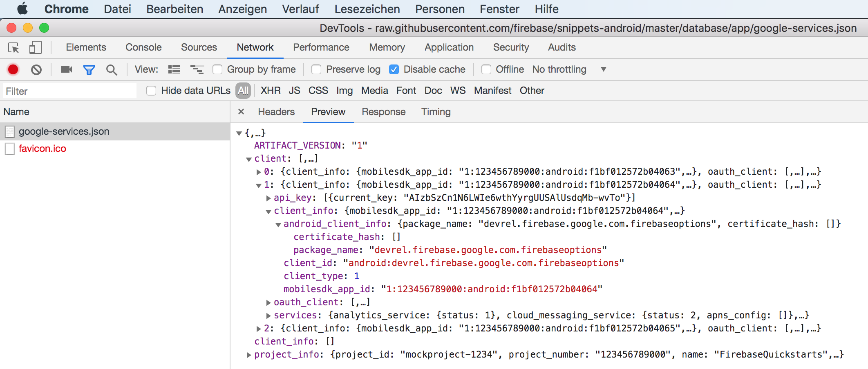
Task: Click the google-services.json file icon
Action: tap(10, 131)
